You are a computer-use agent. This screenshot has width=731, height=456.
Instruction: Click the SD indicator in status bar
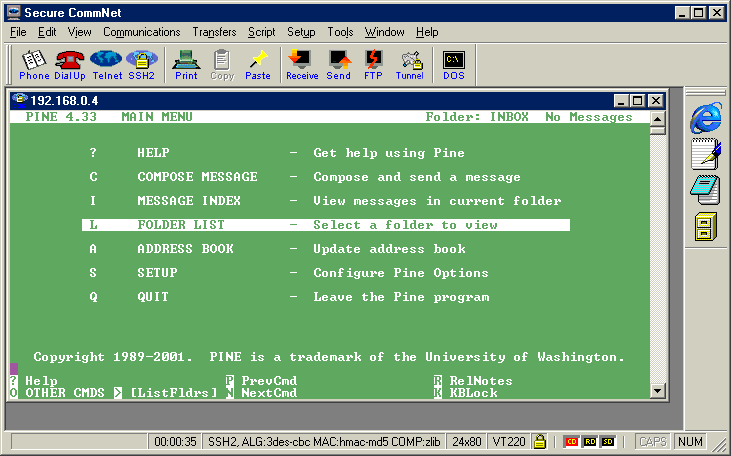[x=607, y=441]
